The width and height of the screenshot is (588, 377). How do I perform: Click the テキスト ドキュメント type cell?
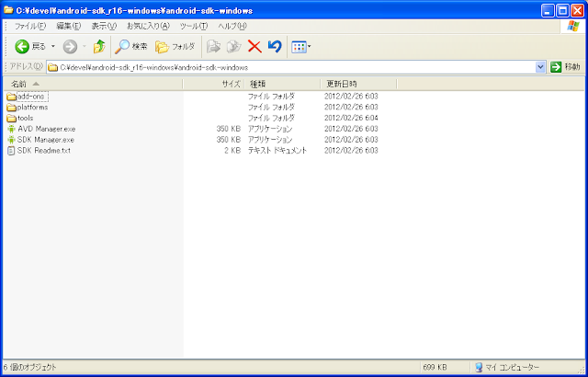pos(277,151)
